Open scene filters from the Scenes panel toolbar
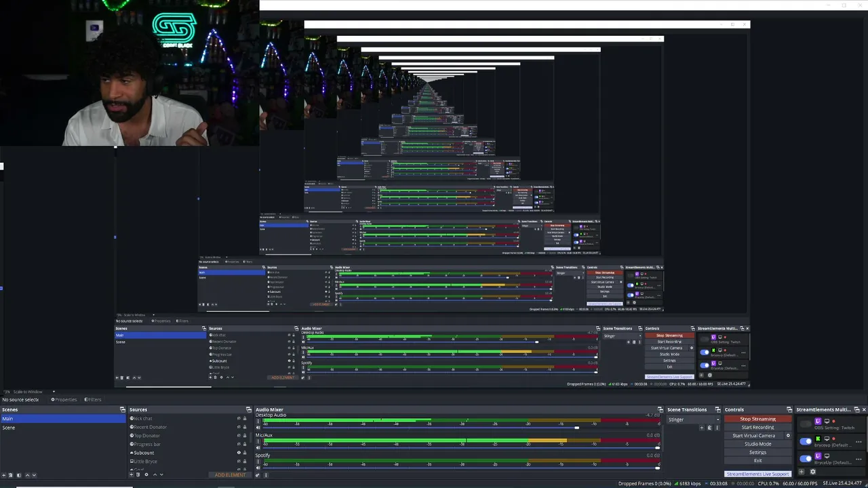Viewport: 868px width, 488px height. coord(19,474)
